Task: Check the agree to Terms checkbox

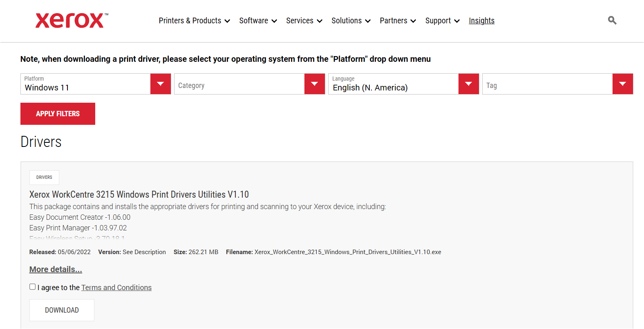Action: [x=33, y=287]
